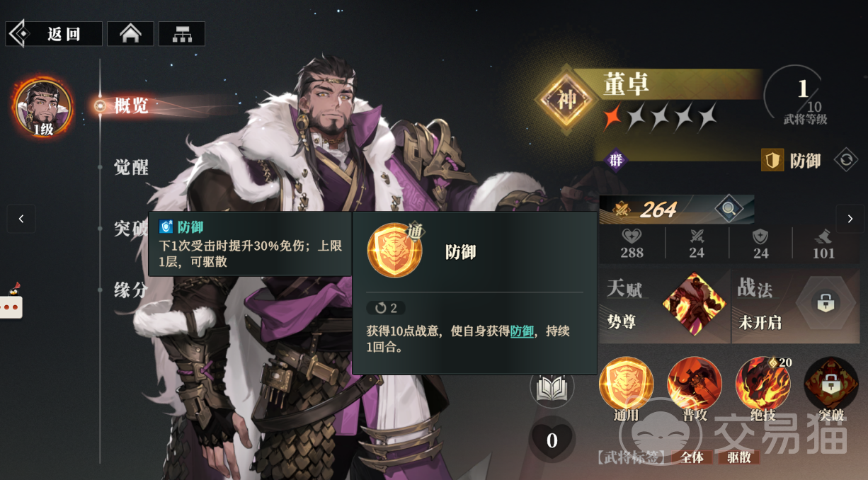Tap the locked 突破 skill icon
Viewport: 868px width, 480px height.
tap(831, 384)
